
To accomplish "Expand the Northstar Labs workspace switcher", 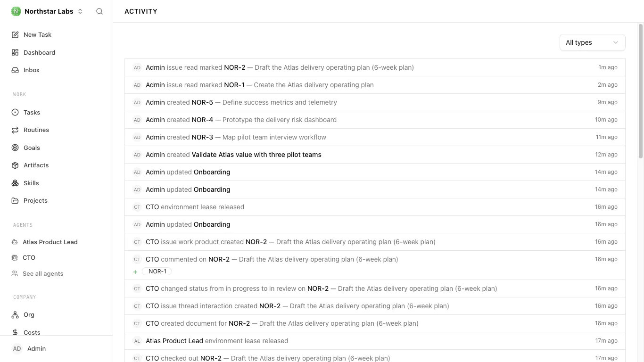I will click(x=47, y=11).
